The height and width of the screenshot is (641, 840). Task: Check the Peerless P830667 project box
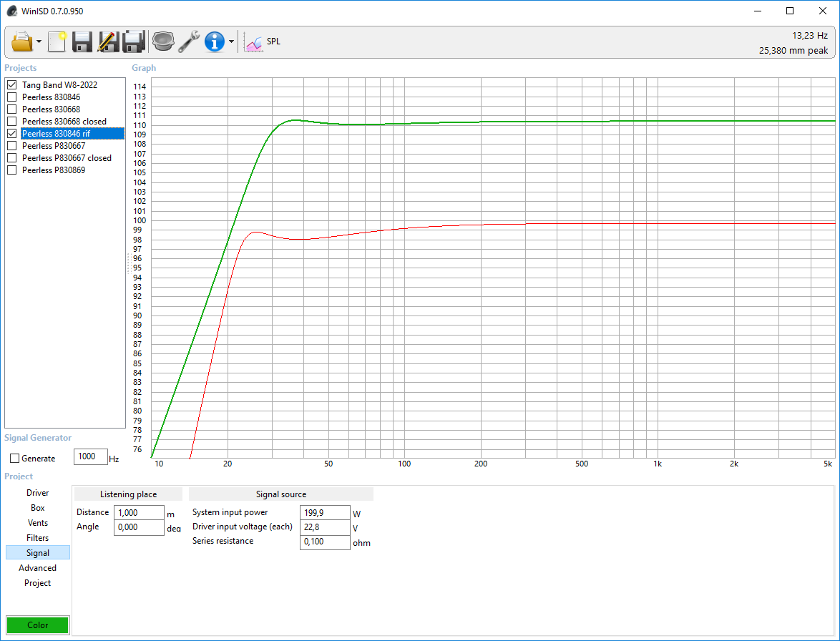pyautogui.click(x=11, y=146)
